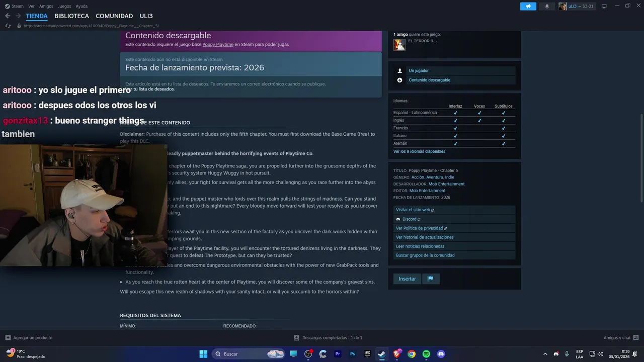Open Amigos y chat

621,338
